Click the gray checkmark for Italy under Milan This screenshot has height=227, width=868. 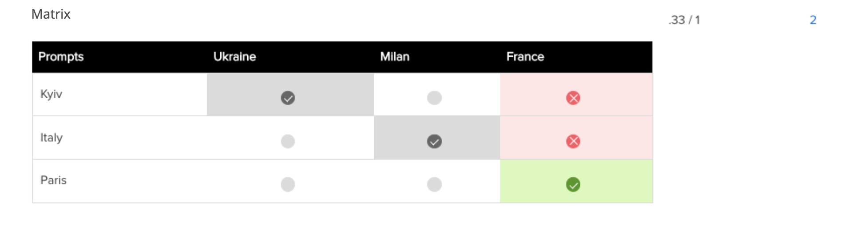coord(434,141)
